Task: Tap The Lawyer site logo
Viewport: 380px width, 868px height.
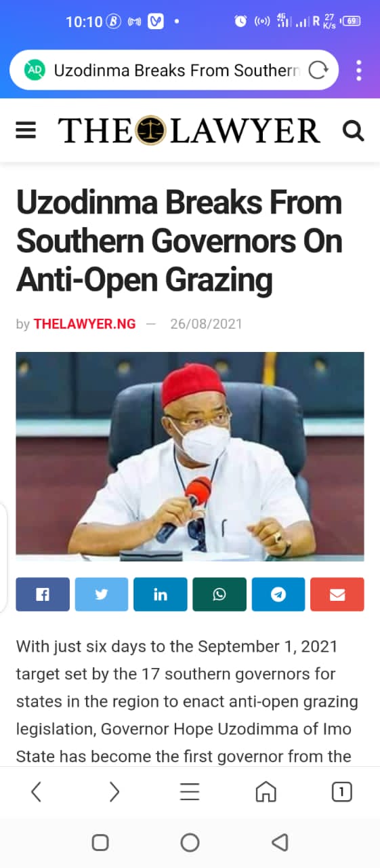Action: (x=189, y=130)
